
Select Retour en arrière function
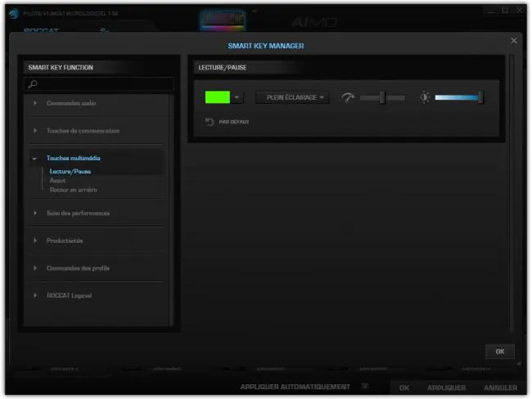pyautogui.click(x=74, y=190)
